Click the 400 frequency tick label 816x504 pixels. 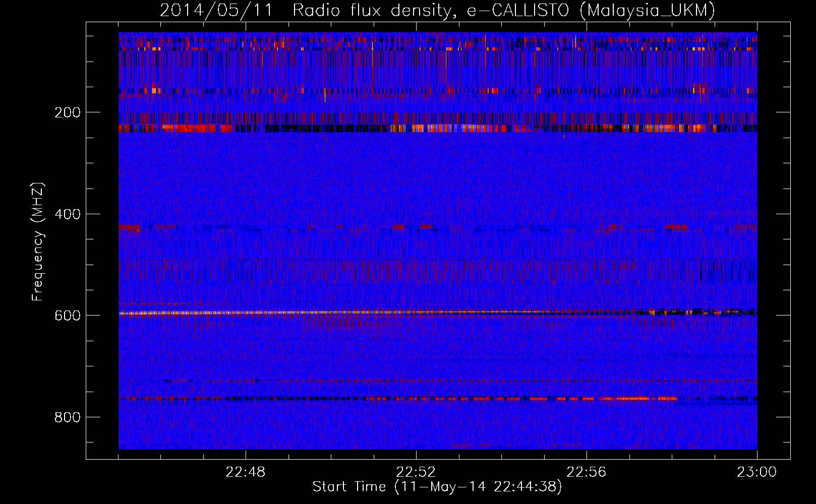pyautogui.click(x=68, y=214)
